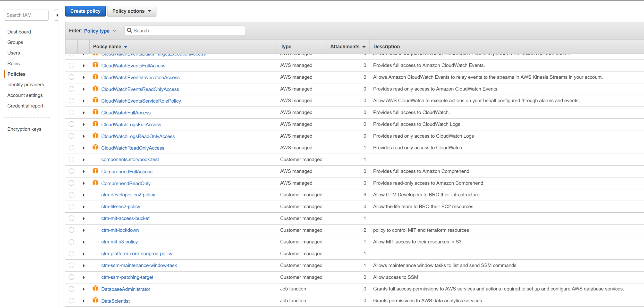Click the orange box icon next to ComprehendReadOnly
This screenshot has width=644, height=308.
[x=95, y=183]
